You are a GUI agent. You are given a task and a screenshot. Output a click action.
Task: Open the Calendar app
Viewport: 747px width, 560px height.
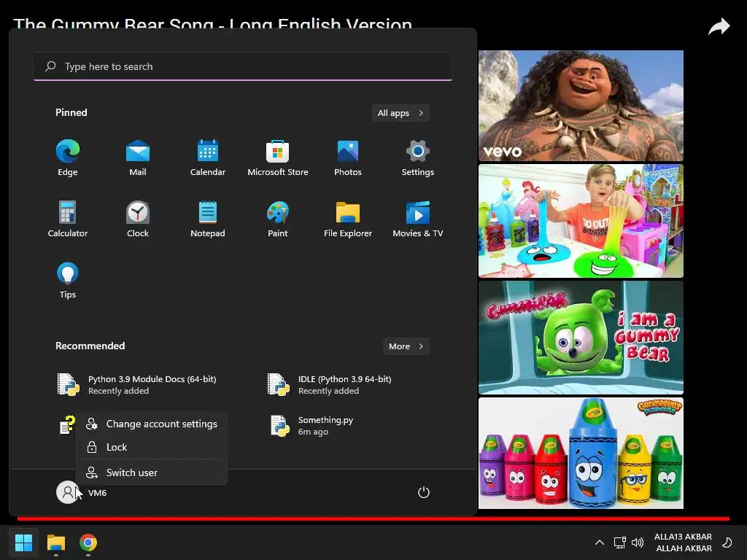coord(208,158)
